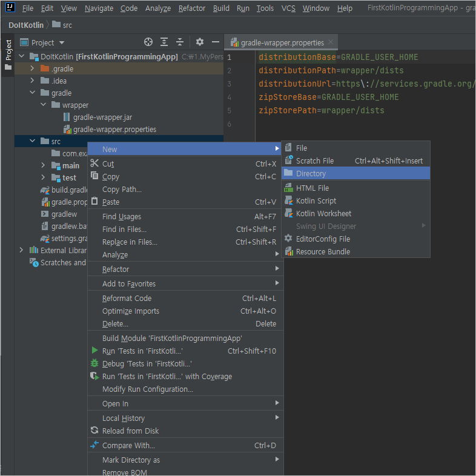Choose Modify Run Configuration...

185,389
